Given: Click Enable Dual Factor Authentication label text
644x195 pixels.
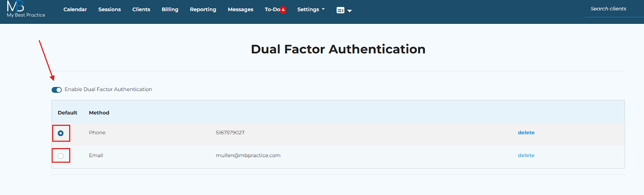Looking at the screenshot, I should [x=108, y=89].
